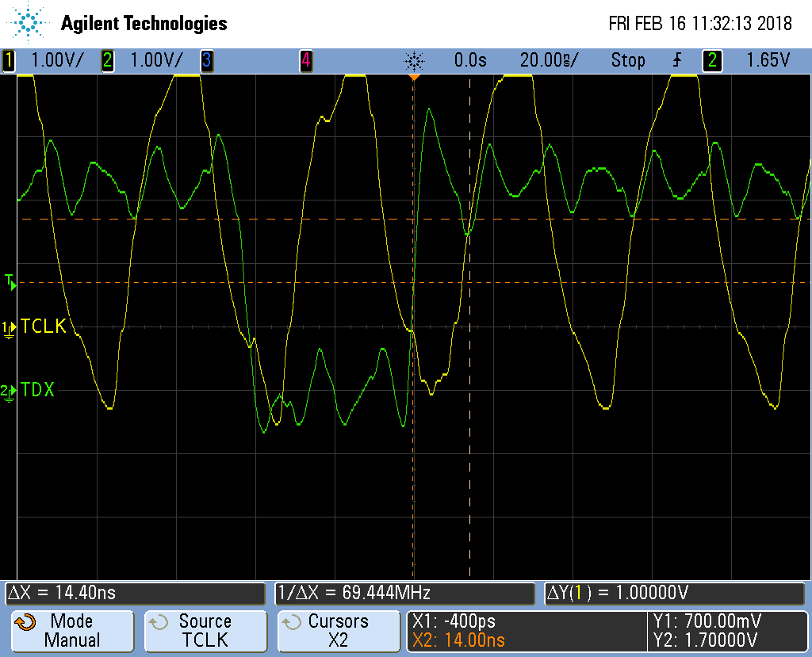Click the TDX channel ground marker
Screen dimensions: 812x657
9,392
